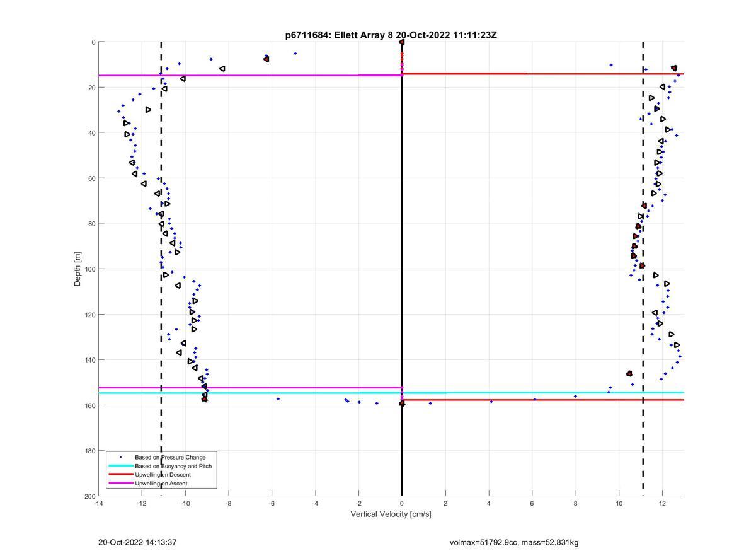The width and height of the screenshot is (756, 558).
Task: Click the blue dot marker in the legend
Action: [120, 457]
